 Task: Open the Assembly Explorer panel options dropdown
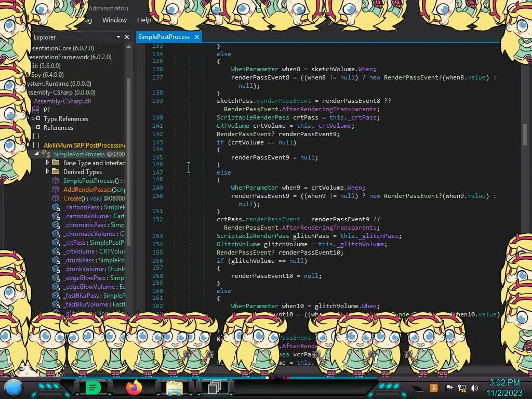(118, 37)
